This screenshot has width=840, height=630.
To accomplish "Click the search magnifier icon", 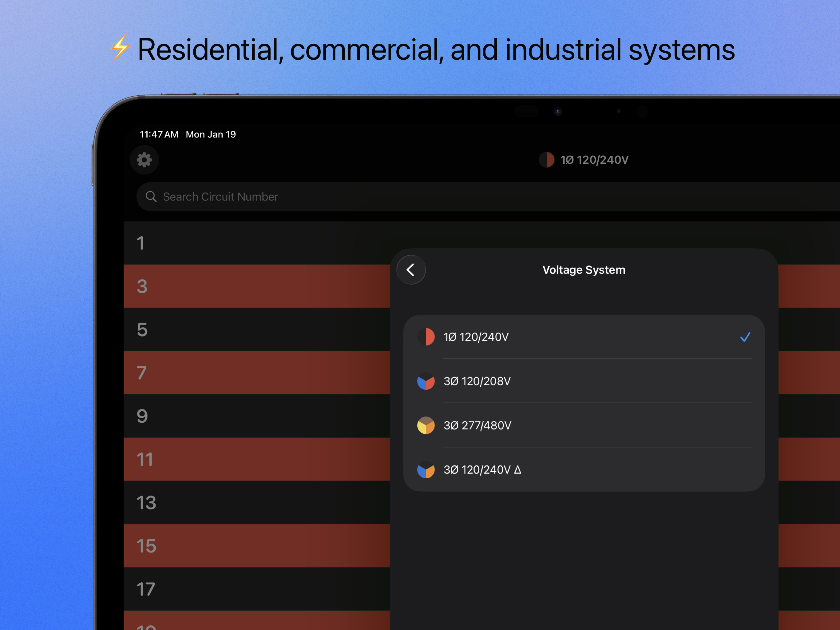I will pyautogui.click(x=151, y=197).
